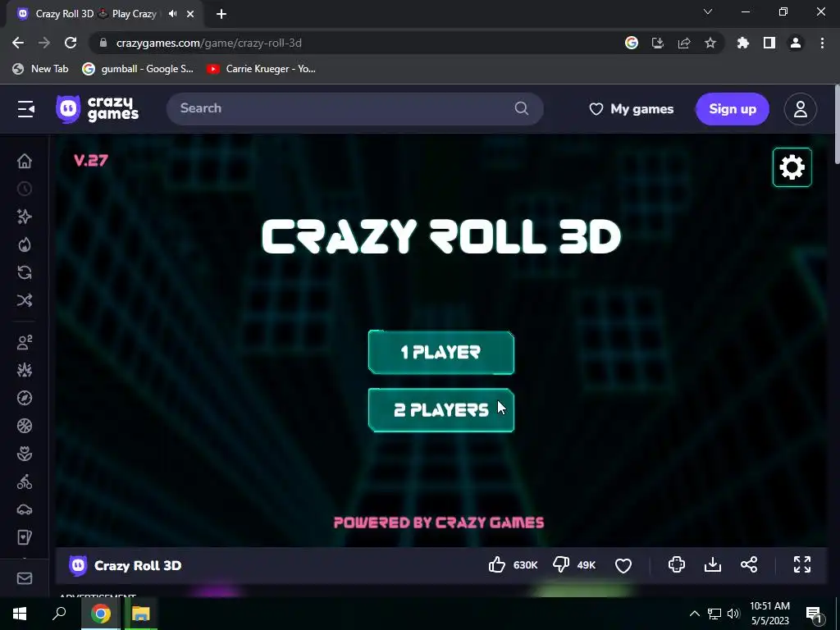
Task: Click Chrome in the taskbar
Action: [100, 614]
